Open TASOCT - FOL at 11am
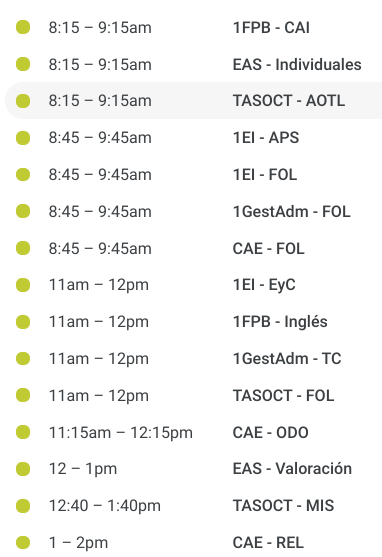382x557 pixels. [x=194, y=396]
